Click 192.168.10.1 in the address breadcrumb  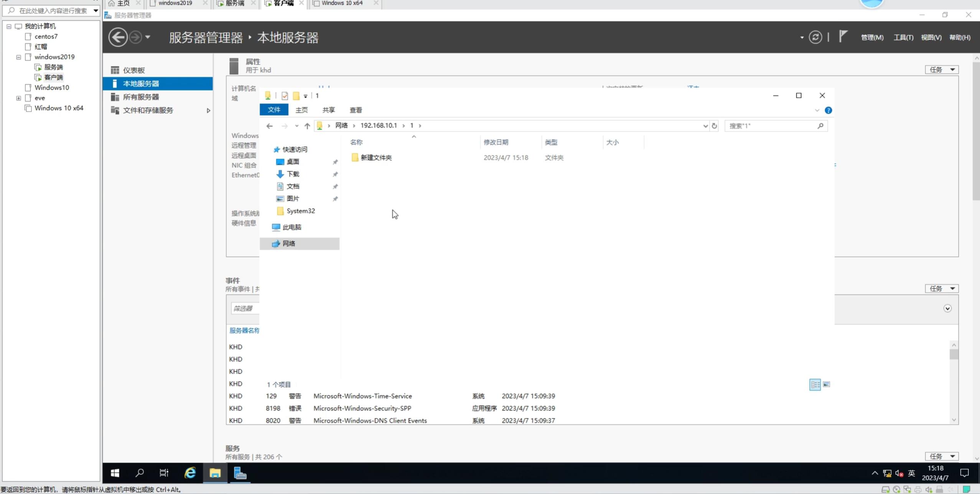(x=378, y=126)
